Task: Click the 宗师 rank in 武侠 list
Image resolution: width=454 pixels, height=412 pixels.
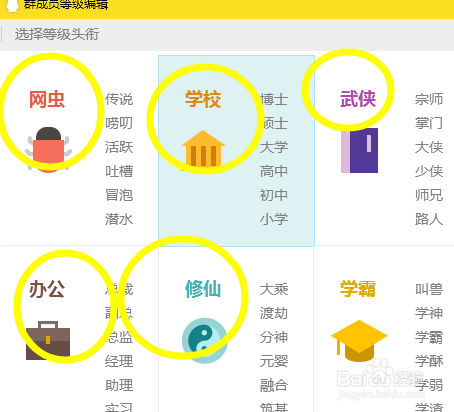Action: 429,99
